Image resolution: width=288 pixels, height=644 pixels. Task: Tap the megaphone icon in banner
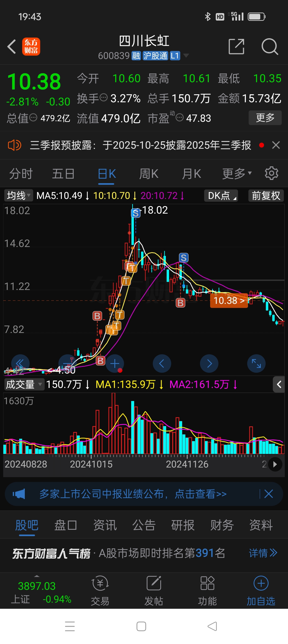(x=19, y=494)
